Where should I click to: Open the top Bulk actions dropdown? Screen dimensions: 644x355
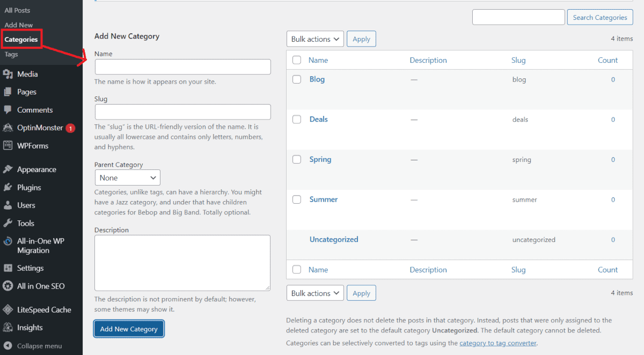(x=315, y=39)
